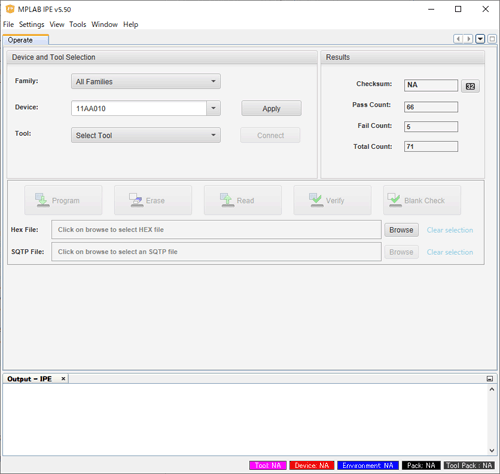Minimize the MPLAB IPE window
This screenshot has width=500, height=474.
click(431, 9)
